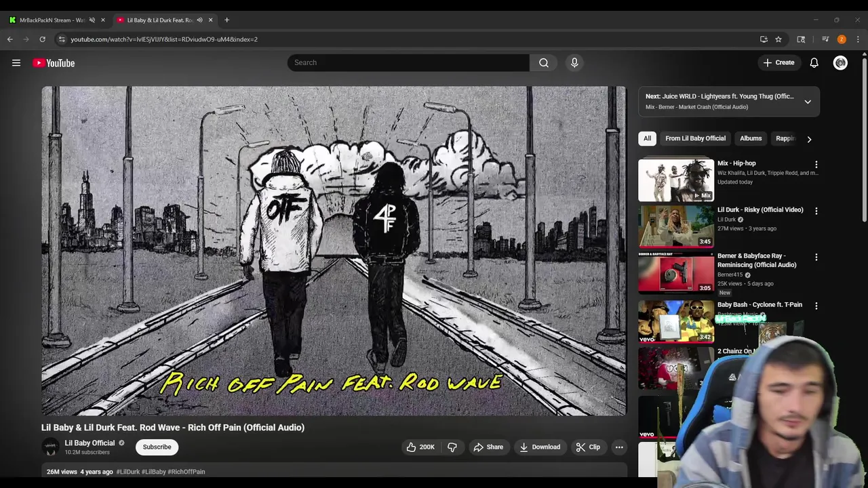Dislike the video with thumbs-down
The width and height of the screenshot is (868, 488).
pyautogui.click(x=452, y=447)
